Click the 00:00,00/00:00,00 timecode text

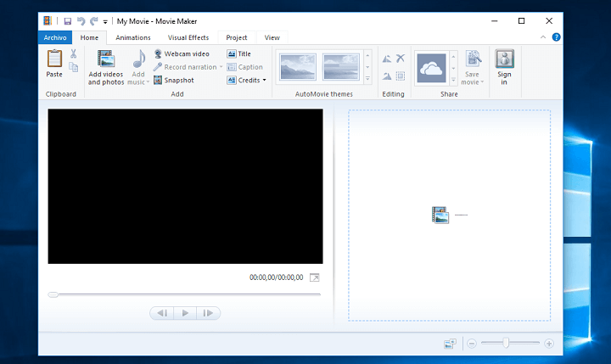[277, 277]
